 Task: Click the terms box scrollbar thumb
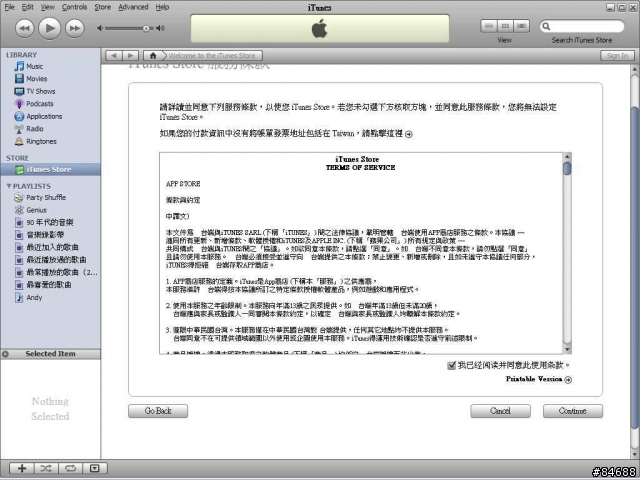tap(567, 169)
